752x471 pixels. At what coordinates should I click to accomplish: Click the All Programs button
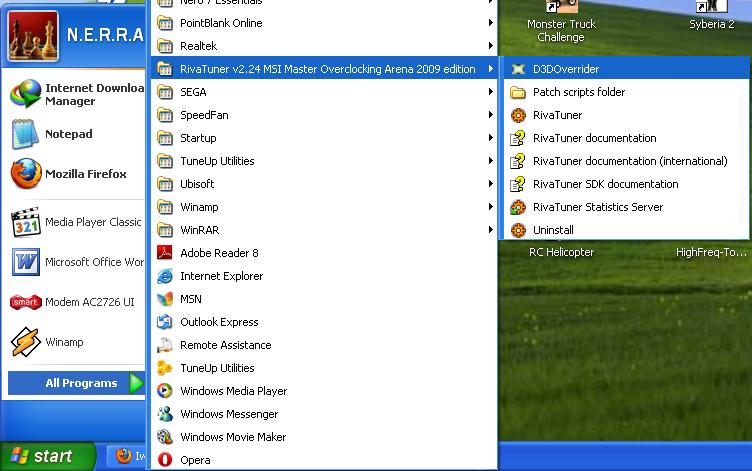coord(76,383)
